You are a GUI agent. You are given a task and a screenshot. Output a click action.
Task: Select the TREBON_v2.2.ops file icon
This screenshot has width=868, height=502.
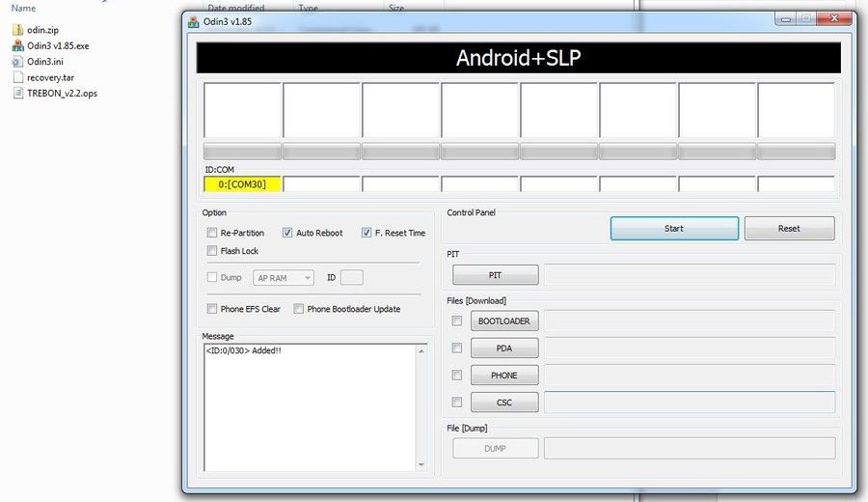coord(17,93)
